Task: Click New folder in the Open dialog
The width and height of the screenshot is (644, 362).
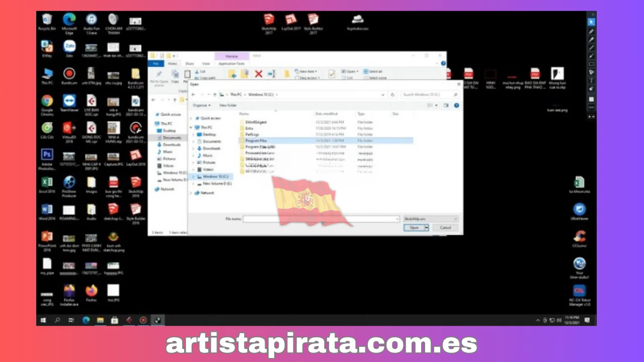Action: coord(228,106)
